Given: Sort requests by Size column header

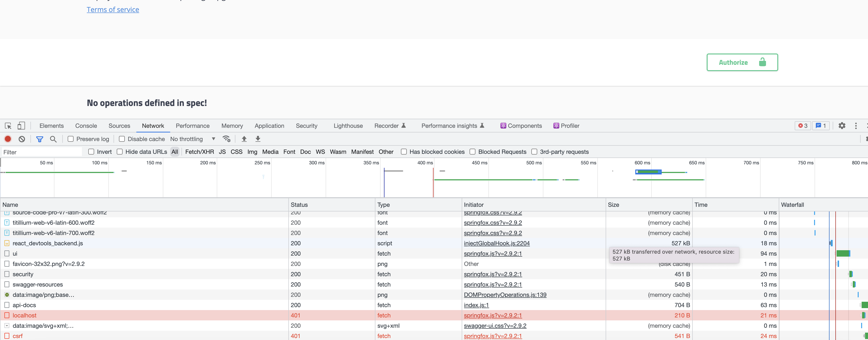Looking at the screenshot, I should pyautogui.click(x=649, y=205).
